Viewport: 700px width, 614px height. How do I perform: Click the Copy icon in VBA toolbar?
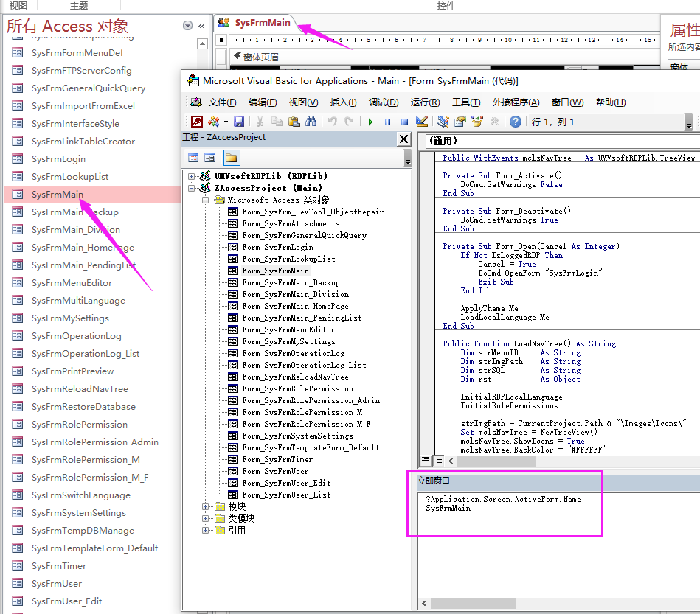click(x=277, y=122)
